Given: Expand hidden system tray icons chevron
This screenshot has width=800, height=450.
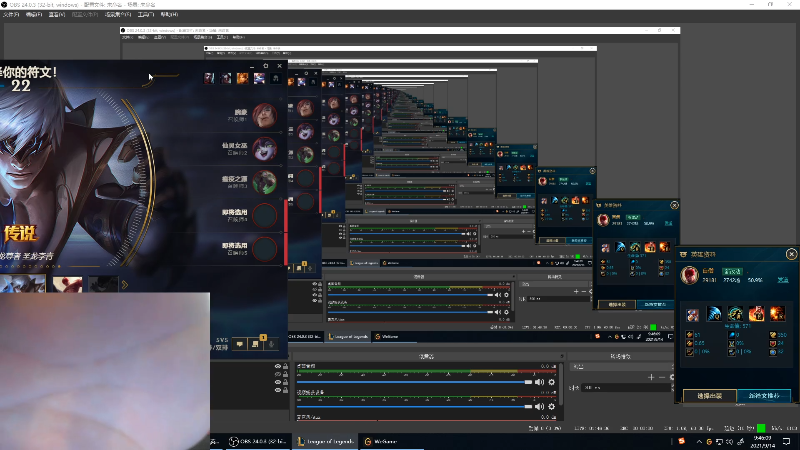Looking at the screenshot, I should pyautogui.click(x=699, y=442).
